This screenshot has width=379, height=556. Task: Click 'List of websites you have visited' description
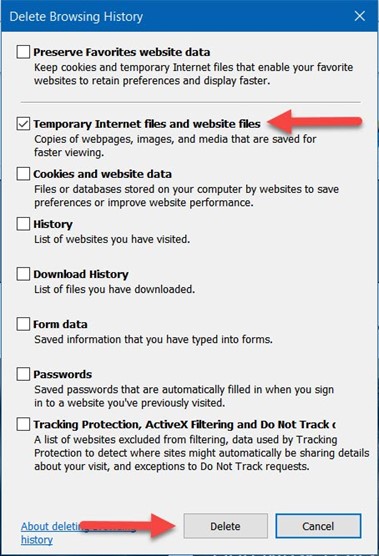click(112, 239)
